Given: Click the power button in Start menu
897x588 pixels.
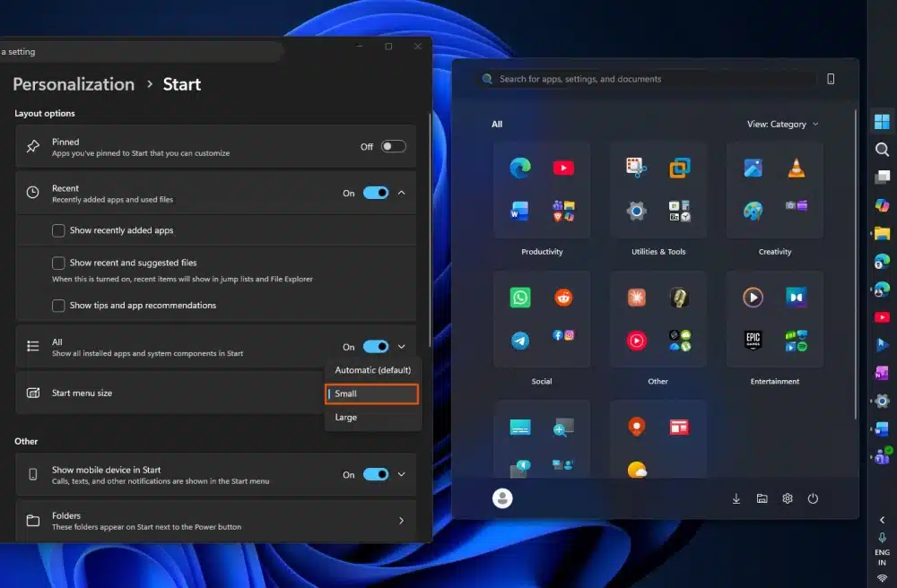Looking at the screenshot, I should click(813, 498).
